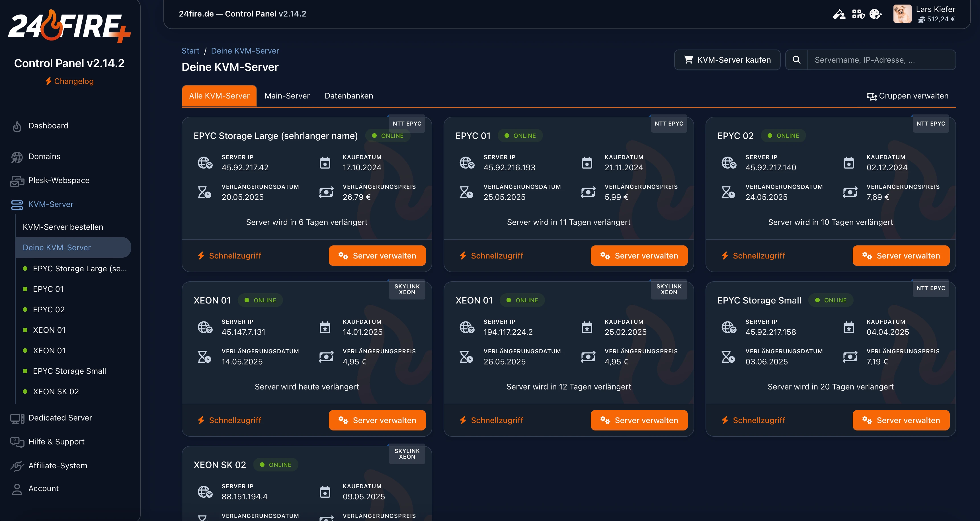
Task: Open Gruppen verwalten
Action: [x=907, y=96]
